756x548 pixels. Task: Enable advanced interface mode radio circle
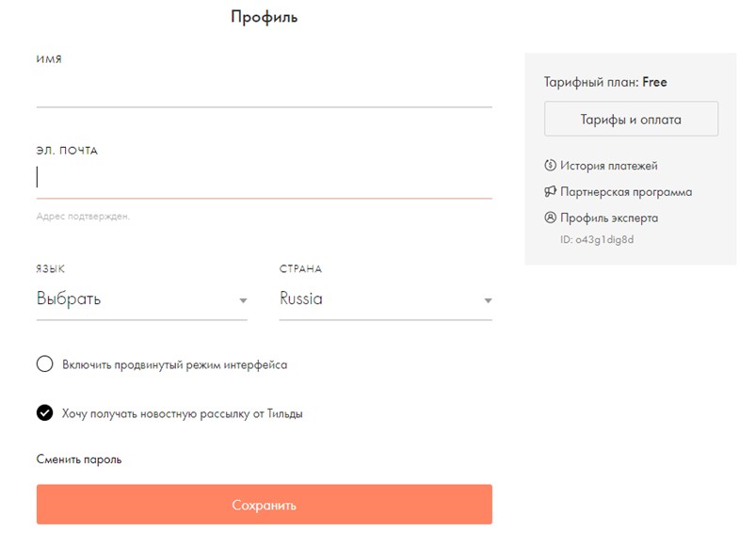45,363
